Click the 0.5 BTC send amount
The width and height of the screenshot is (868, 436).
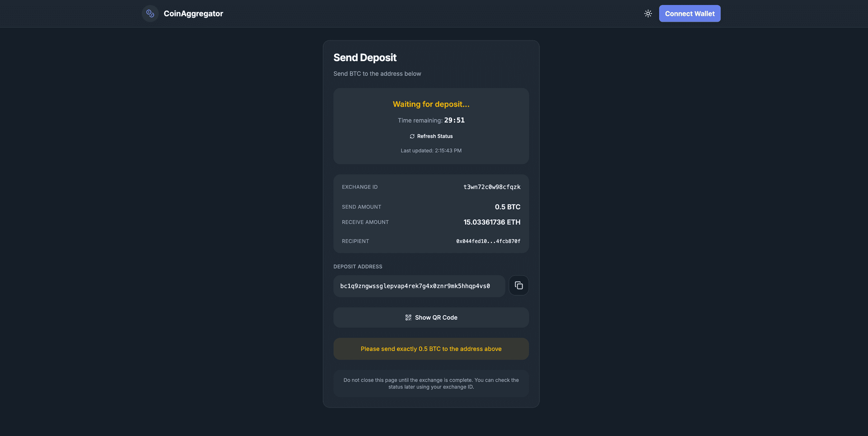click(x=507, y=207)
